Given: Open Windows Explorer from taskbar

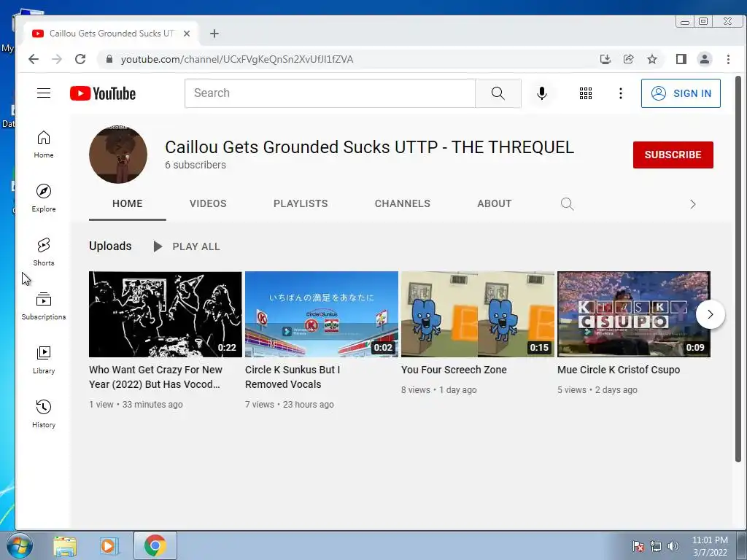Looking at the screenshot, I should 65,546.
